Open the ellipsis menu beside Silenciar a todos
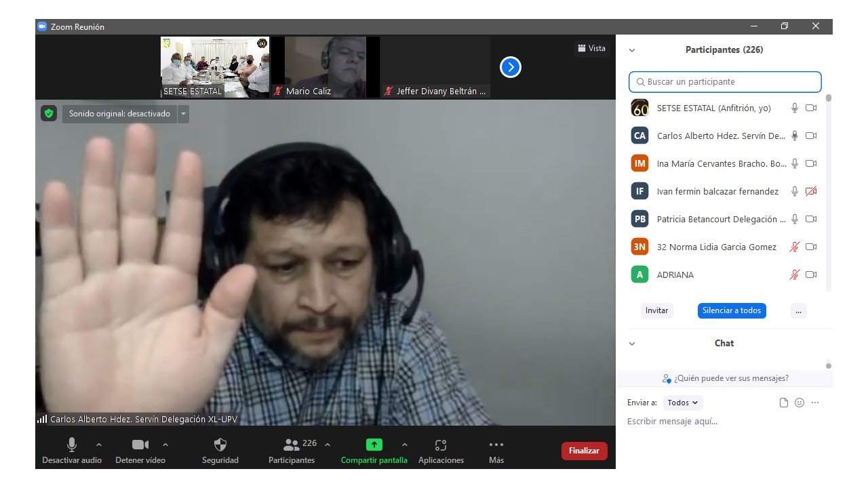868x488 pixels. tap(798, 310)
